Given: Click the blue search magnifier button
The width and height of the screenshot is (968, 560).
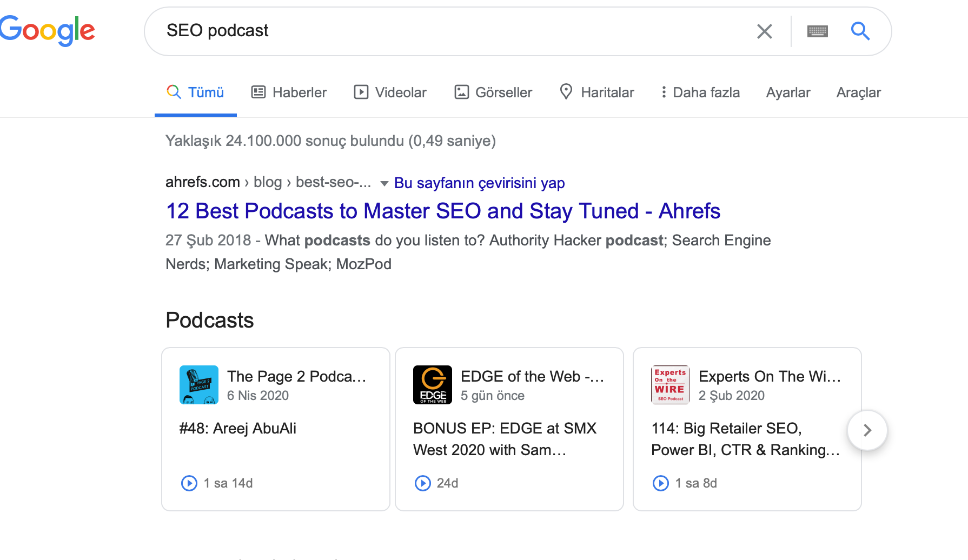Looking at the screenshot, I should point(860,31).
